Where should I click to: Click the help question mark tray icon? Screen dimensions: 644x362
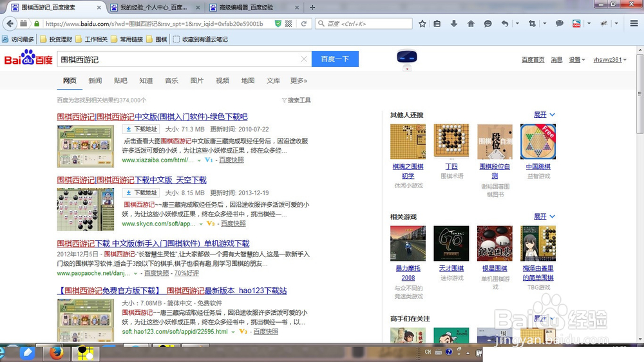click(x=449, y=352)
